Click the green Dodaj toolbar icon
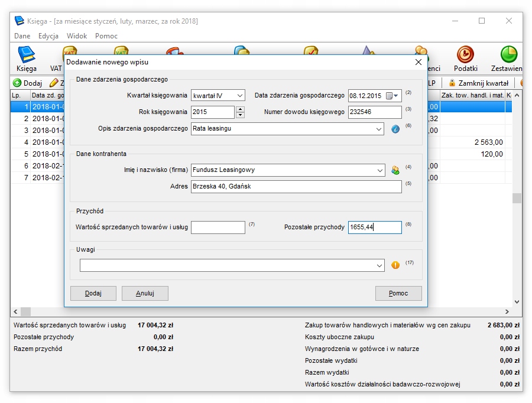Viewport: 532px width, 403px height. (17, 83)
